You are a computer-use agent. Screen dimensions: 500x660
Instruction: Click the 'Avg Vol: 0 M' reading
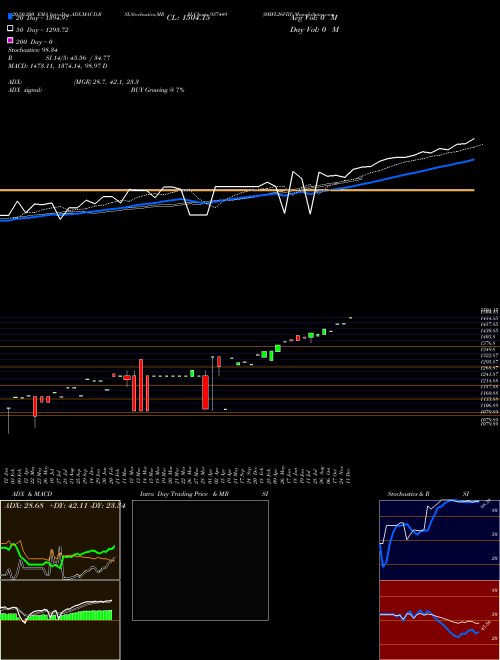[314, 18]
